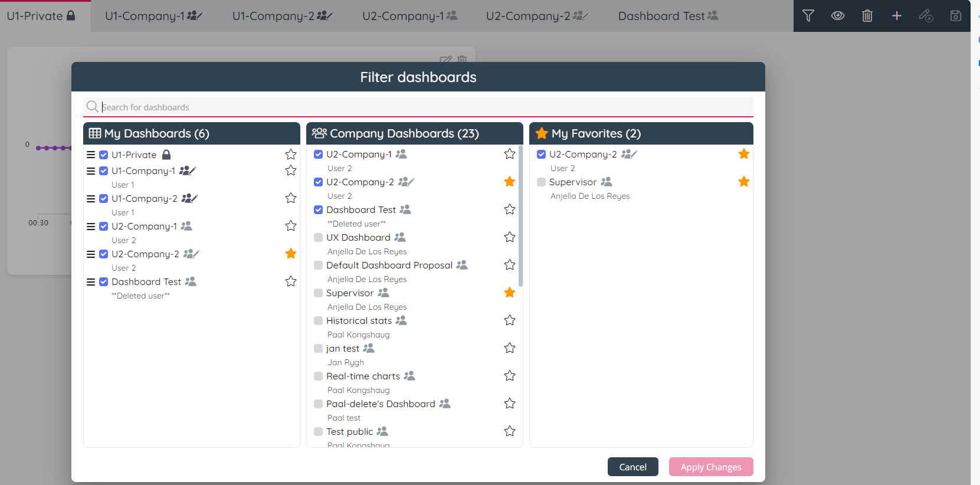Star the UX Dashboard in Company Dashboards
This screenshot has width=980, height=485.
click(x=510, y=237)
